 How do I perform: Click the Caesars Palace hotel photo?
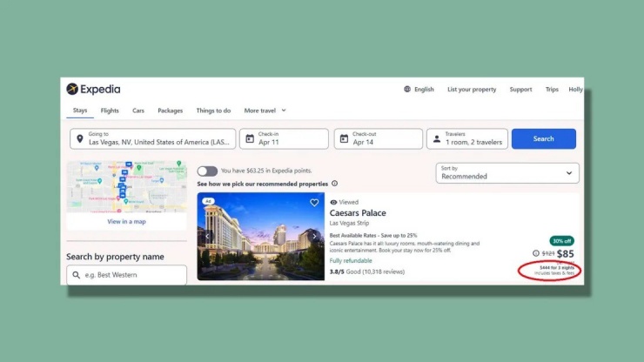pyautogui.click(x=261, y=237)
